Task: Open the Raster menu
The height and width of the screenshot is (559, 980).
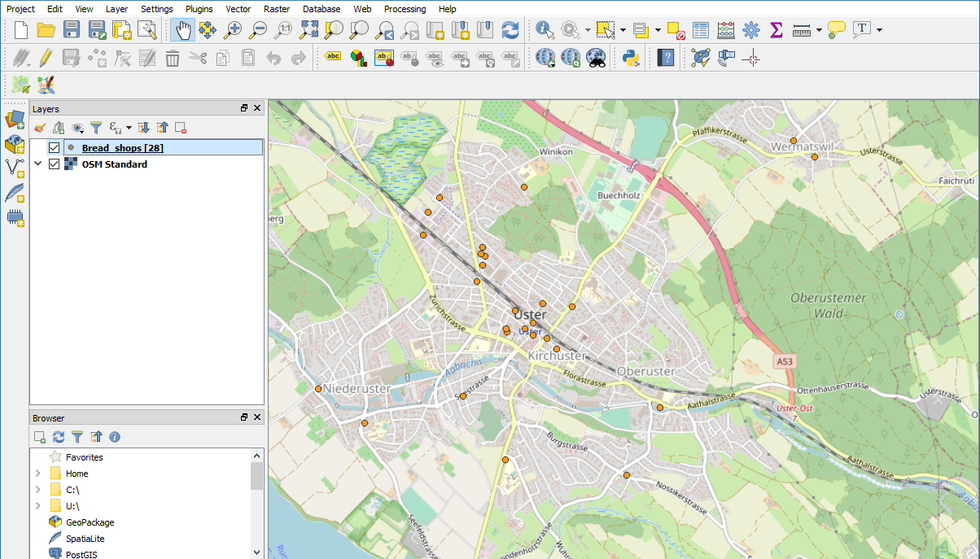Action: pos(277,9)
